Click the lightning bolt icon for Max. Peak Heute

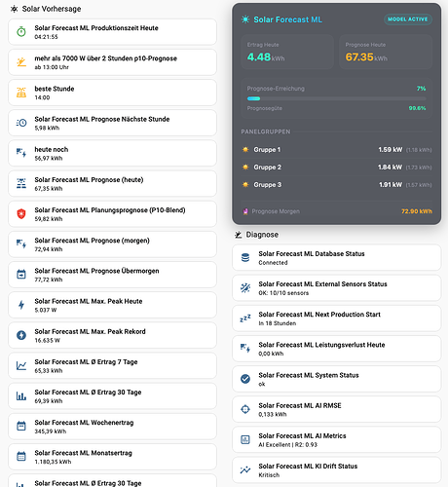coord(21,305)
